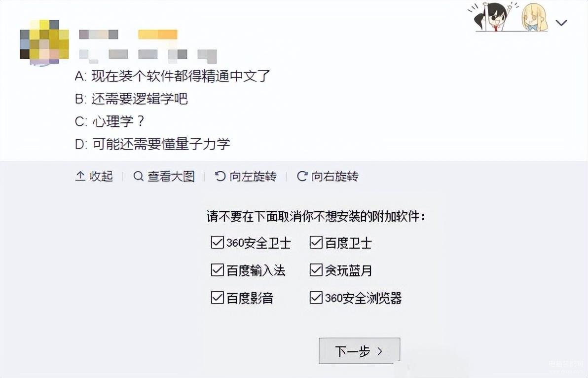Open the pixelated user avatar
The height and width of the screenshot is (378, 588).
pos(44,40)
